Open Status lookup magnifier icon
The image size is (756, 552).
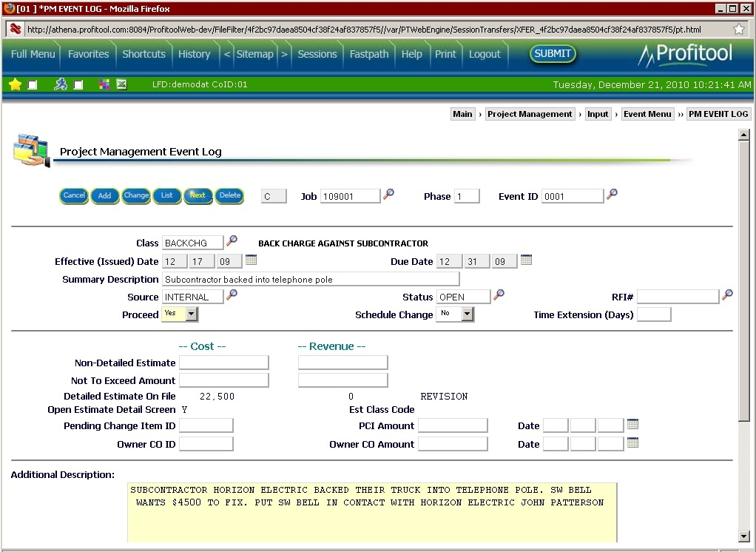(x=499, y=294)
